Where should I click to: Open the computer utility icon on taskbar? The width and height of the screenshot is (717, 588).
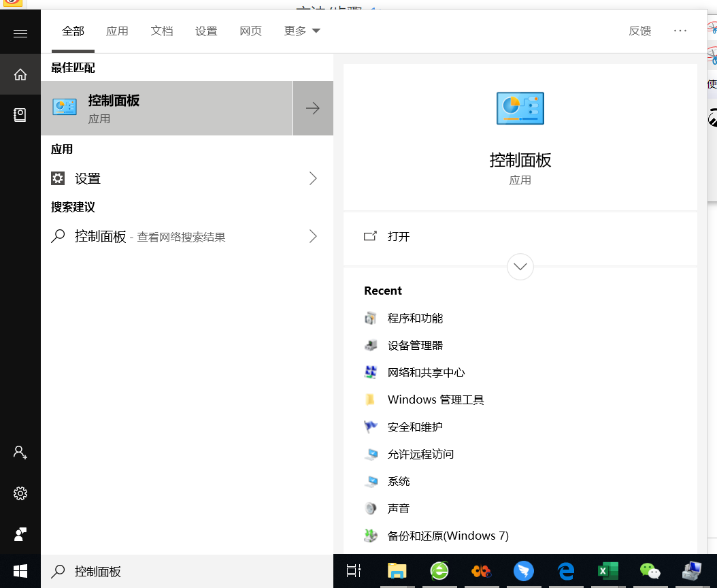click(692, 570)
